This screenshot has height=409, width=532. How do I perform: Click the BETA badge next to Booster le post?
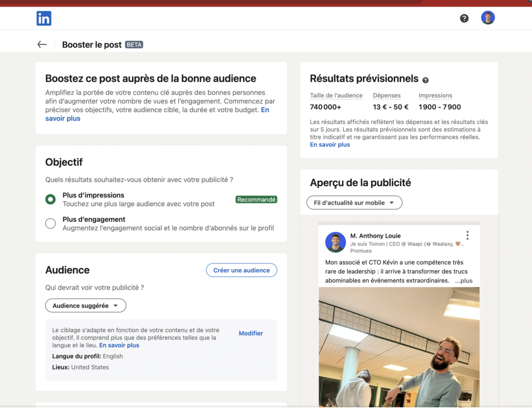[134, 45]
